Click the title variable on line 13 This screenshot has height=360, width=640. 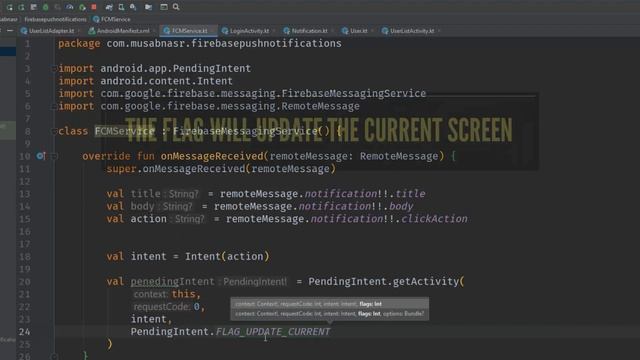click(145, 193)
